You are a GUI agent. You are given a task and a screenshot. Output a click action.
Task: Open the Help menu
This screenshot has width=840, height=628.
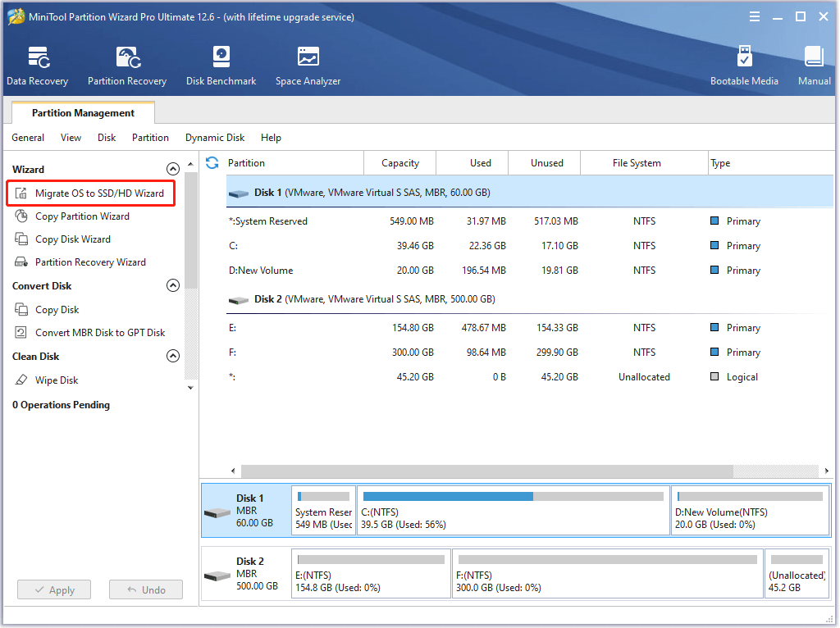(x=271, y=138)
